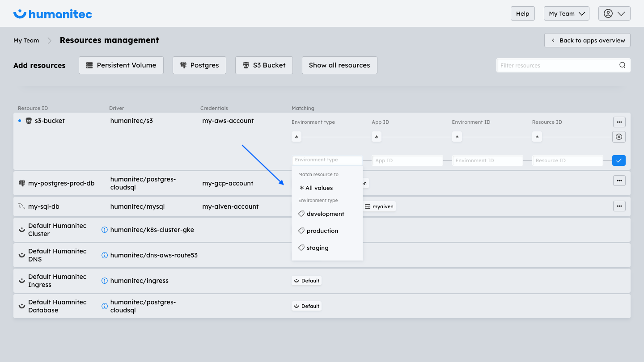Click info icon beside humanitec/ingress
This screenshot has height=362, width=644.
click(x=105, y=281)
